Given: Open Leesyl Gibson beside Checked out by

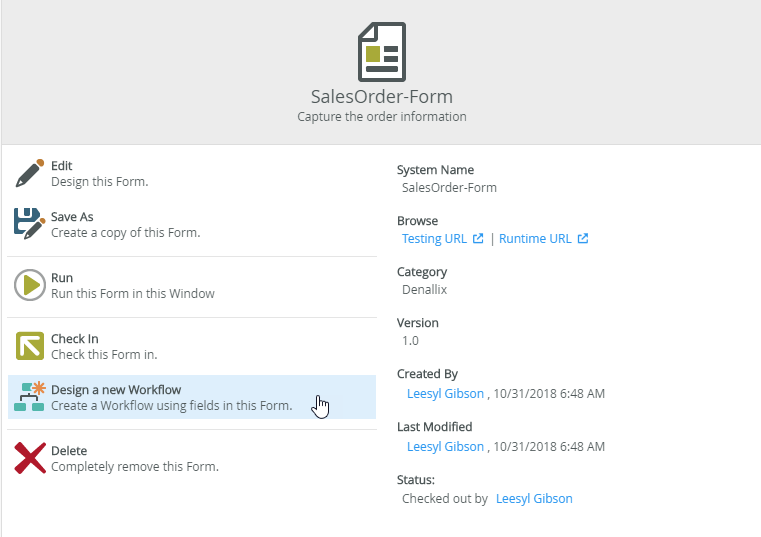Looking at the screenshot, I should pos(534,498).
